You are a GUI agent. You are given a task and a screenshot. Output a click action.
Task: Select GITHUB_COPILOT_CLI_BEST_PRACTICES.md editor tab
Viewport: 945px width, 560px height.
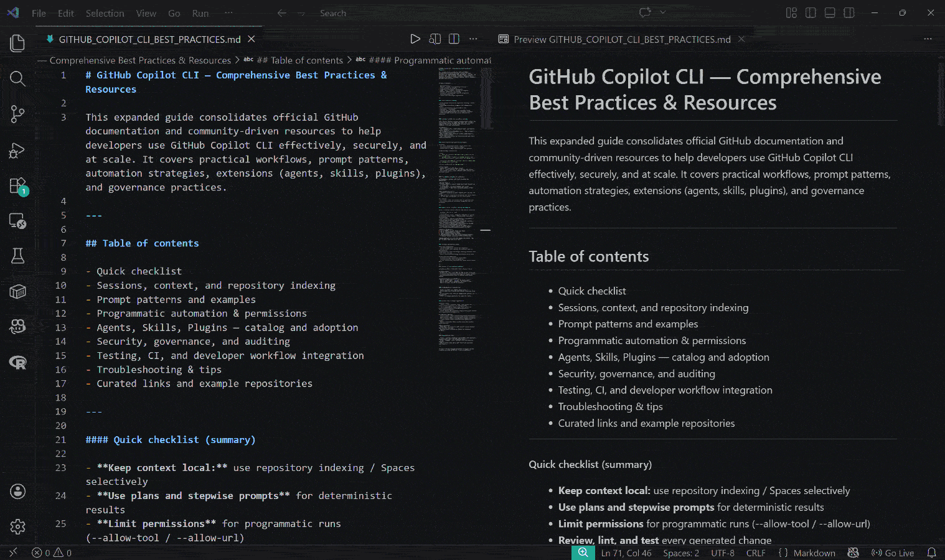[x=149, y=39]
